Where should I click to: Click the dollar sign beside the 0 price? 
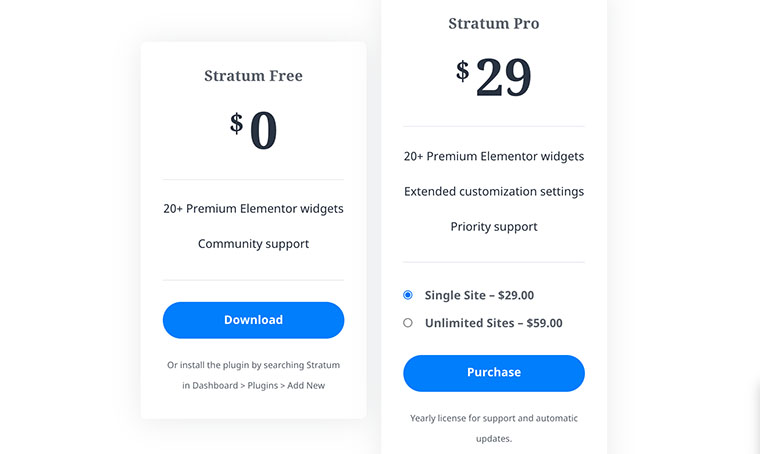point(237,122)
